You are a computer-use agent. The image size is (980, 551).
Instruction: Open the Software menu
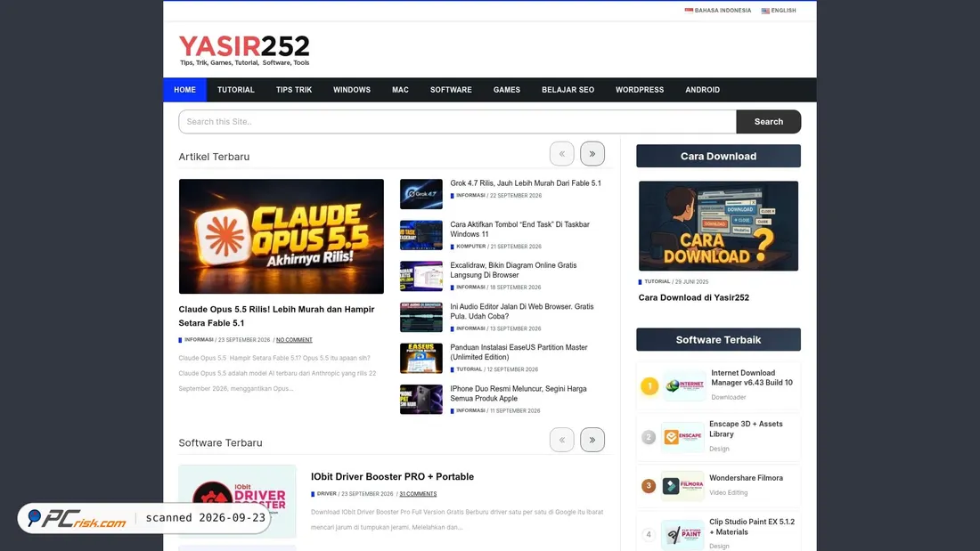click(451, 90)
